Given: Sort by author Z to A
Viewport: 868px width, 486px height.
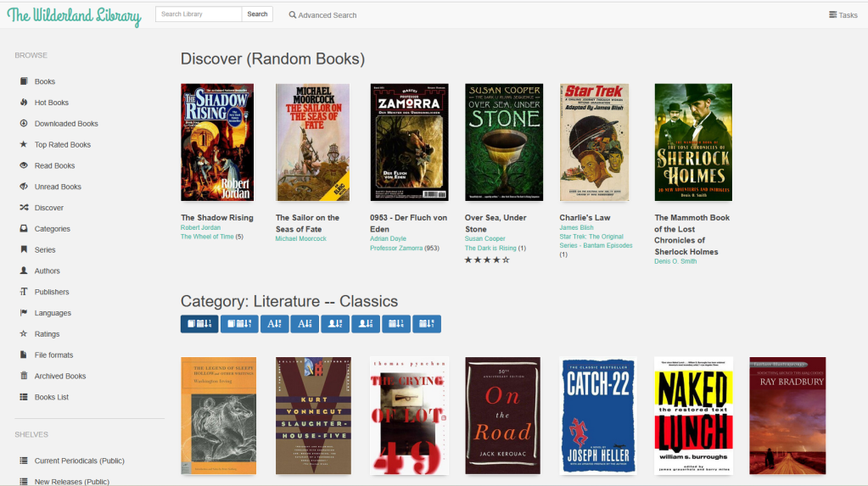Looking at the screenshot, I should (366, 324).
